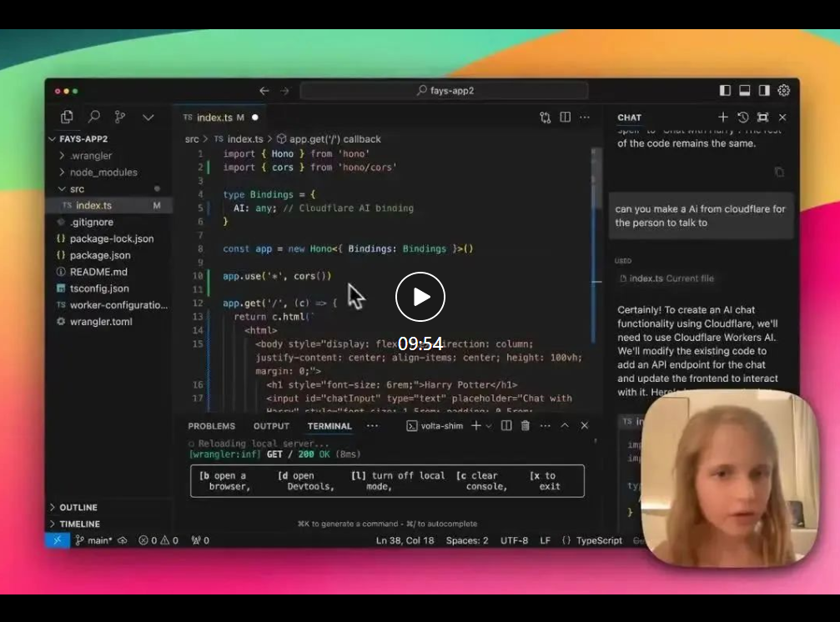Change LF end of line sequence

[545, 540]
